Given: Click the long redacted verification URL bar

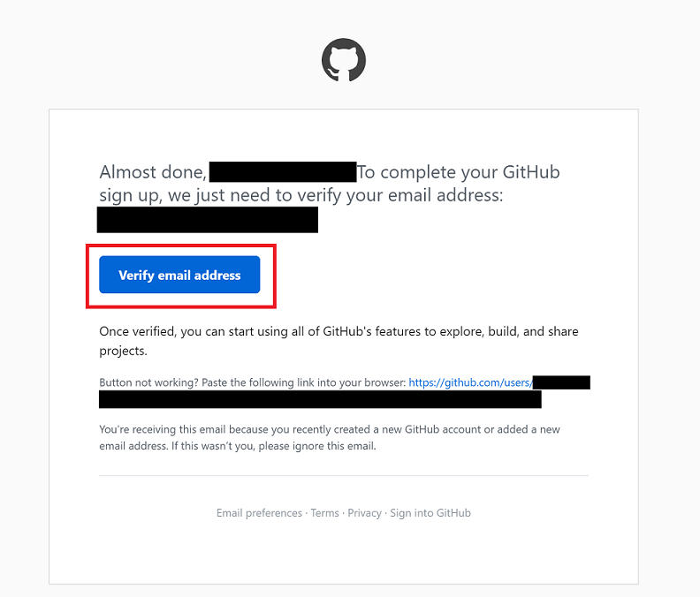Looking at the screenshot, I should pyautogui.click(x=320, y=399).
